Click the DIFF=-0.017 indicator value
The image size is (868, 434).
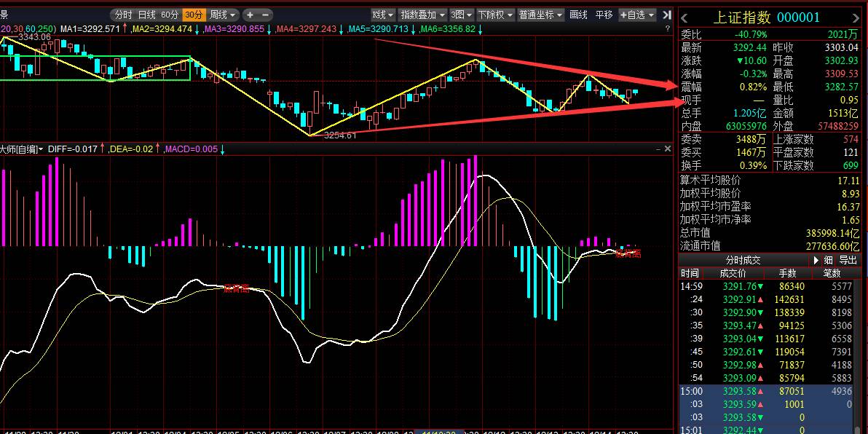coord(73,149)
